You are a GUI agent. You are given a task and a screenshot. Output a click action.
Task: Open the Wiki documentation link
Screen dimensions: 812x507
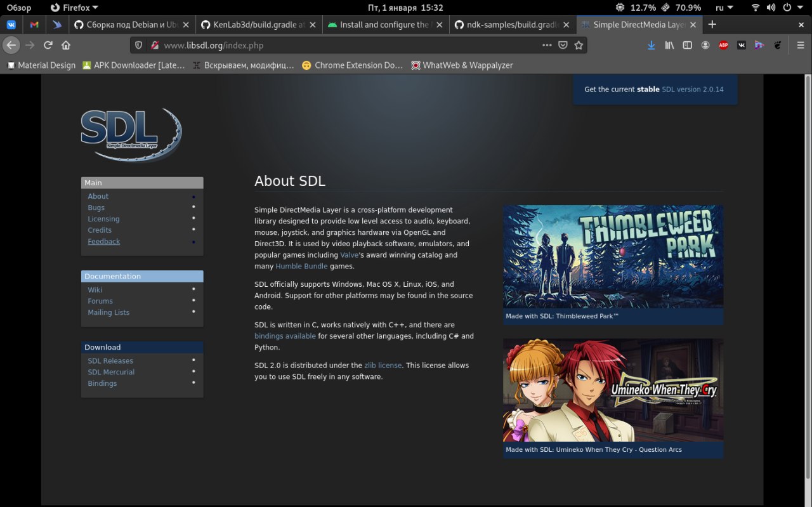(x=95, y=289)
